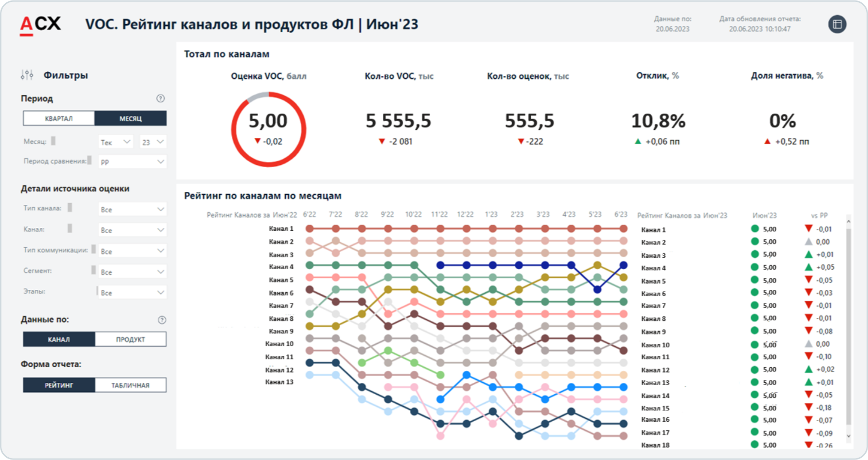Open Тип коммуникации dropdown
The width and height of the screenshot is (868, 460).
point(132,251)
